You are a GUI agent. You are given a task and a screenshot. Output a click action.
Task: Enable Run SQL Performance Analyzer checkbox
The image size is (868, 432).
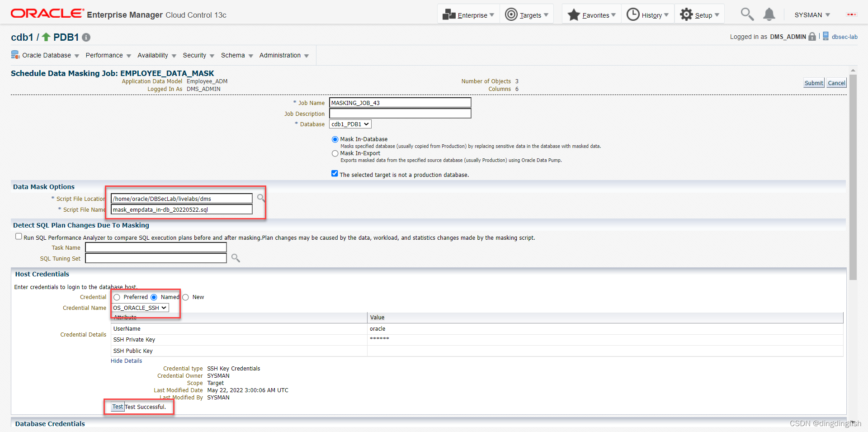coord(19,236)
